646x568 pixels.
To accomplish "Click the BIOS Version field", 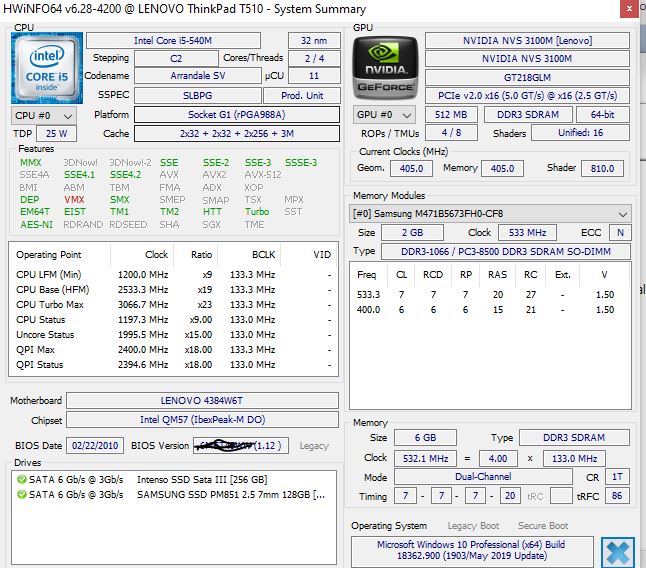I will [241, 446].
